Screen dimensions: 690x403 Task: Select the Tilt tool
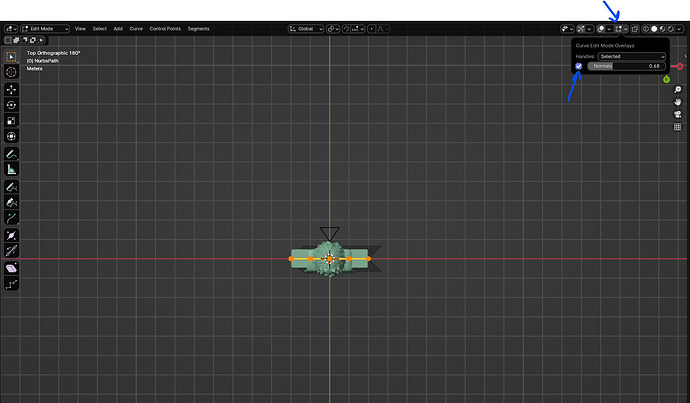click(11, 251)
